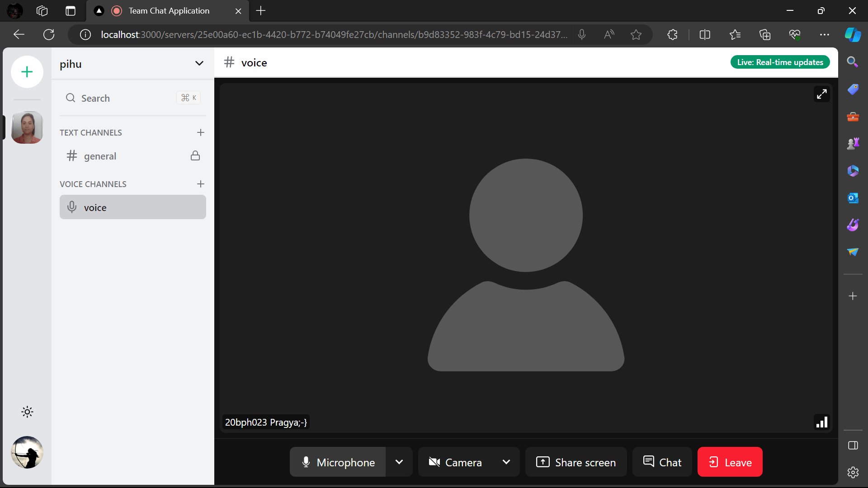Start sharing your screen
868x488 pixels.
[576, 462]
